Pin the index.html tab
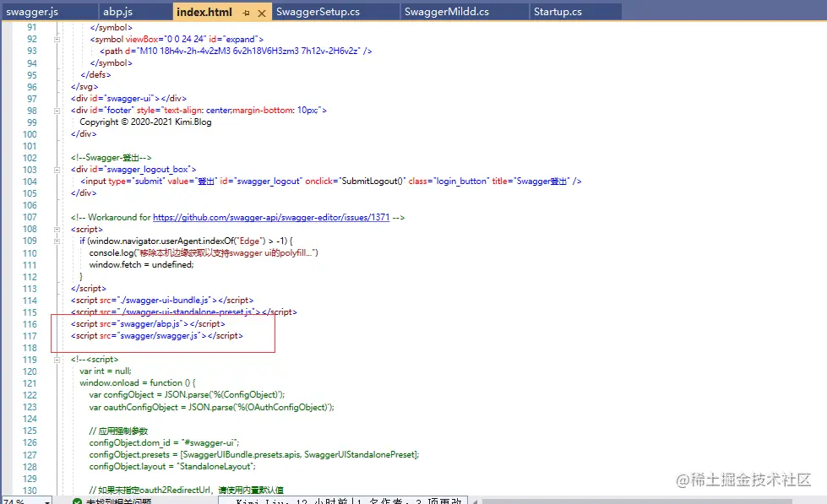 pos(246,13)
